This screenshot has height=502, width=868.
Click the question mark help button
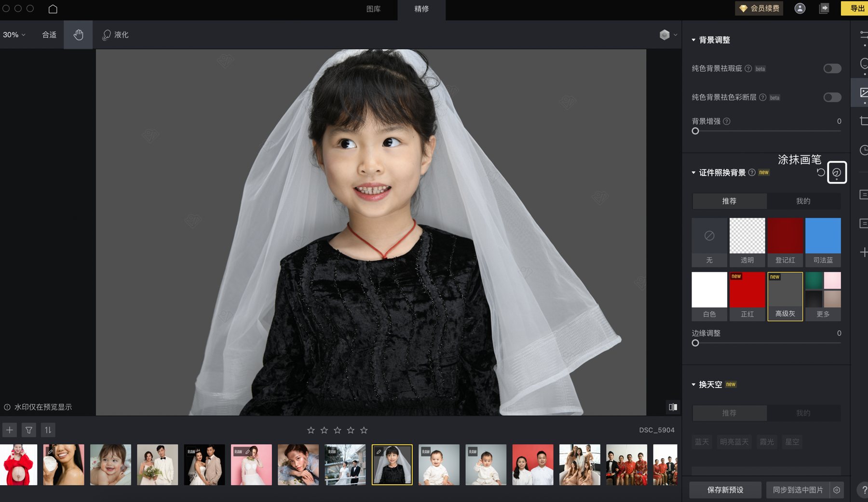point(863,490)
